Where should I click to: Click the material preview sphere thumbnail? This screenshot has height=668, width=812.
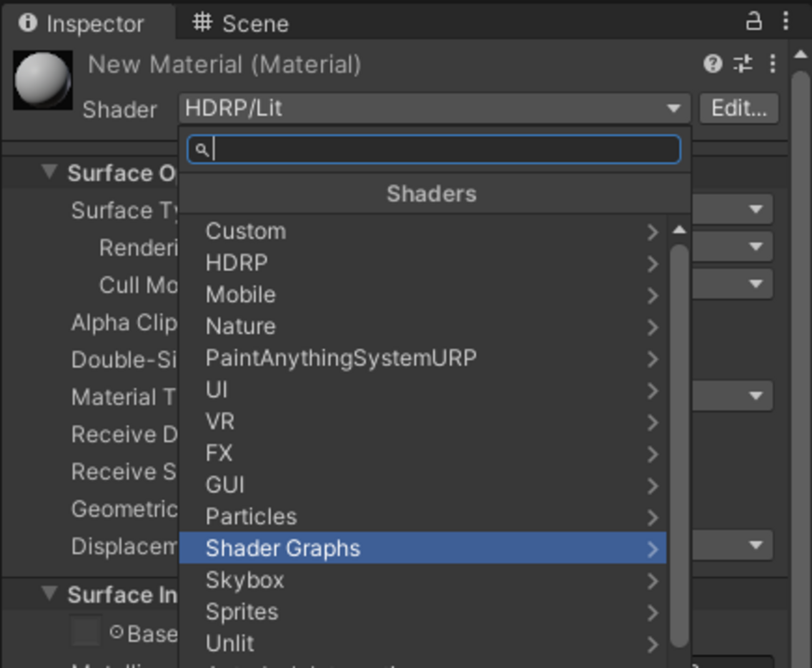point(42,81)
